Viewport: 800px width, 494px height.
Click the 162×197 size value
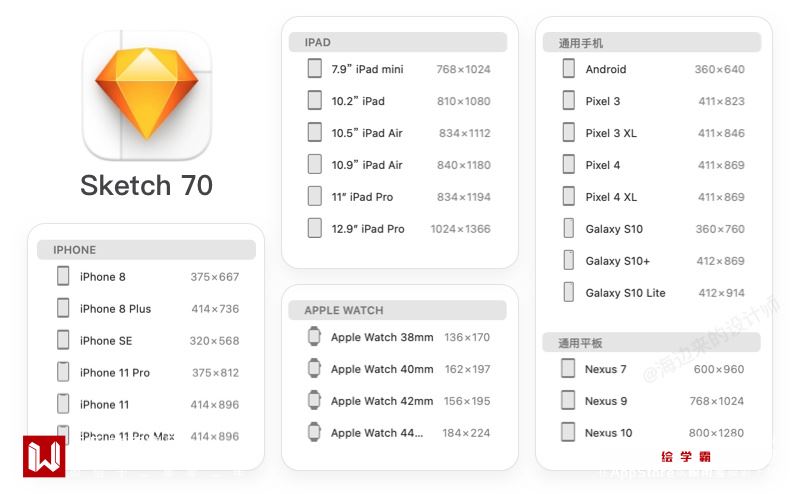467,369
